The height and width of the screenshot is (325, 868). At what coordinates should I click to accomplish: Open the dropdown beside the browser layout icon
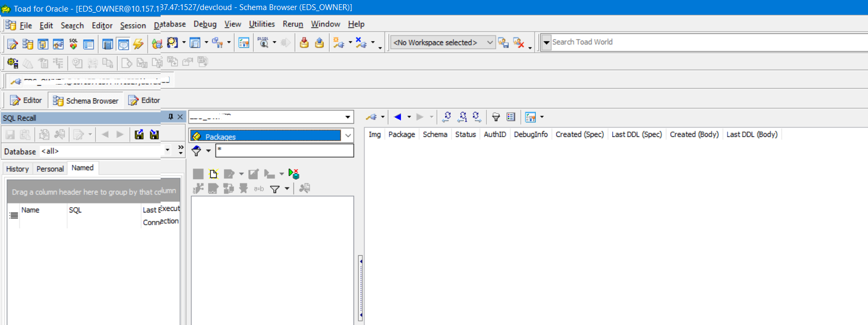(x=542, y=117)
